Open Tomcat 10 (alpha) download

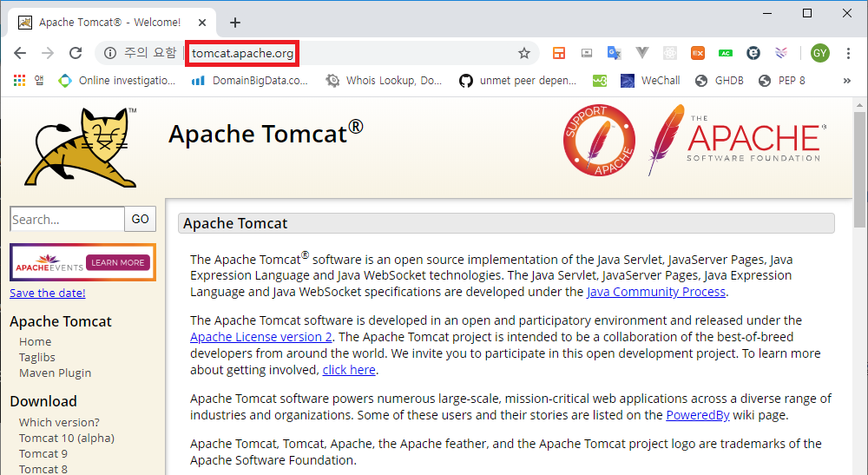click(67, 438)
